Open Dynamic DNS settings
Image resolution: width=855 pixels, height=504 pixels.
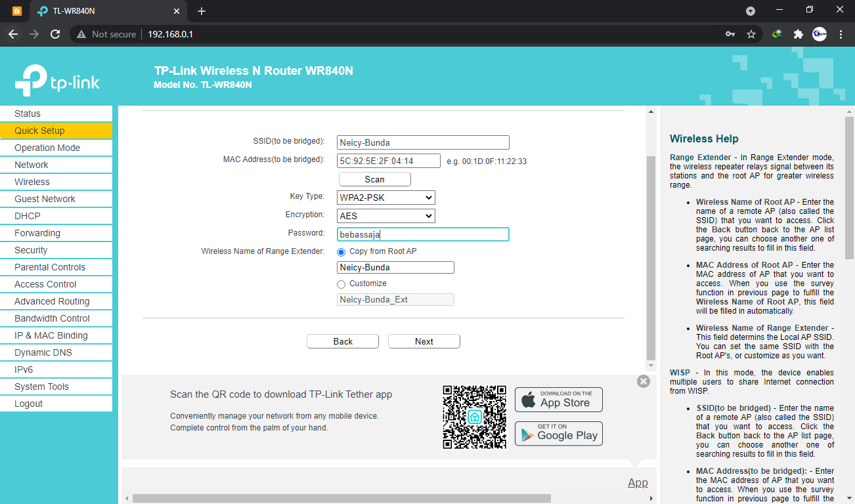click(56, 352)
